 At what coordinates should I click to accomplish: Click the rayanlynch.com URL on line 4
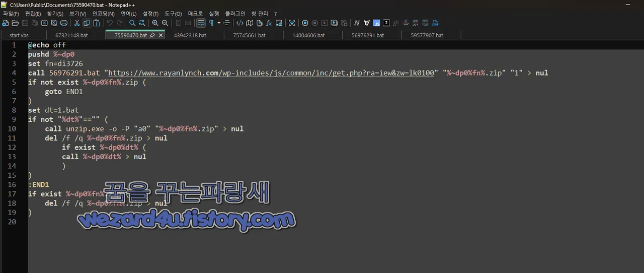(271, 73)
